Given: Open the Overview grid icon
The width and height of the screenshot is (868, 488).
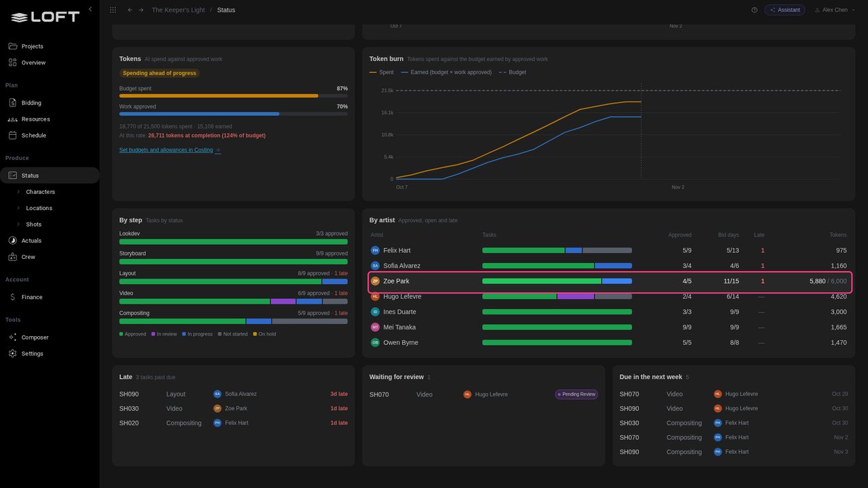Looking at the screenshot, I should [12, 62].
